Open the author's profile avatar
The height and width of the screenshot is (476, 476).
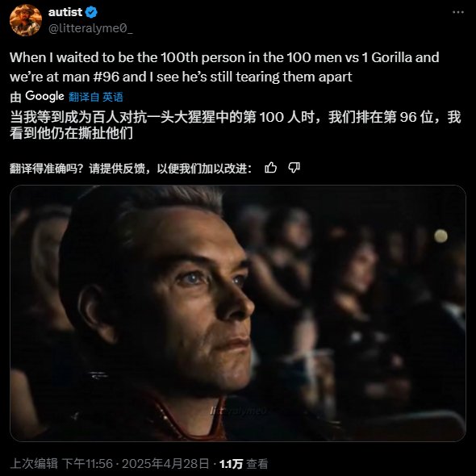pyautogui.click(x=26, y=20)
